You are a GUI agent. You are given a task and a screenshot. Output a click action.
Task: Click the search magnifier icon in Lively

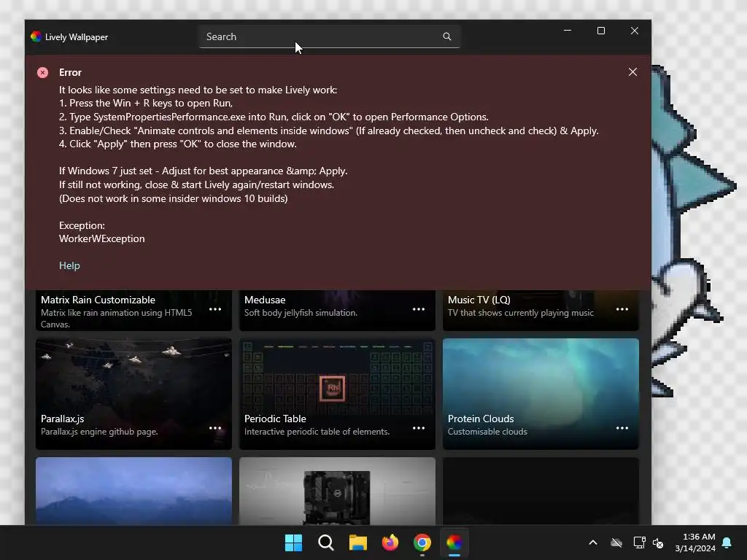pos(447,36)
